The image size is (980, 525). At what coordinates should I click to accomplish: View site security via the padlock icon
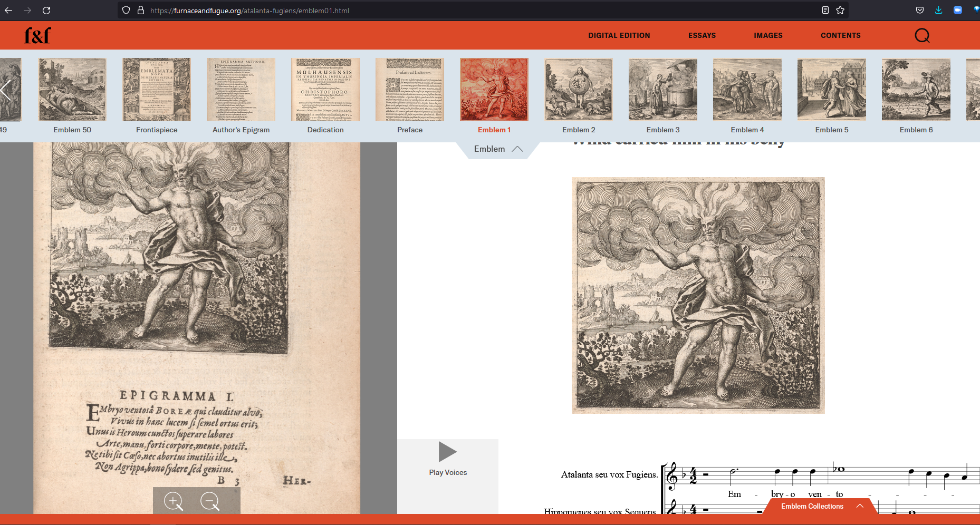pos(141,10)
